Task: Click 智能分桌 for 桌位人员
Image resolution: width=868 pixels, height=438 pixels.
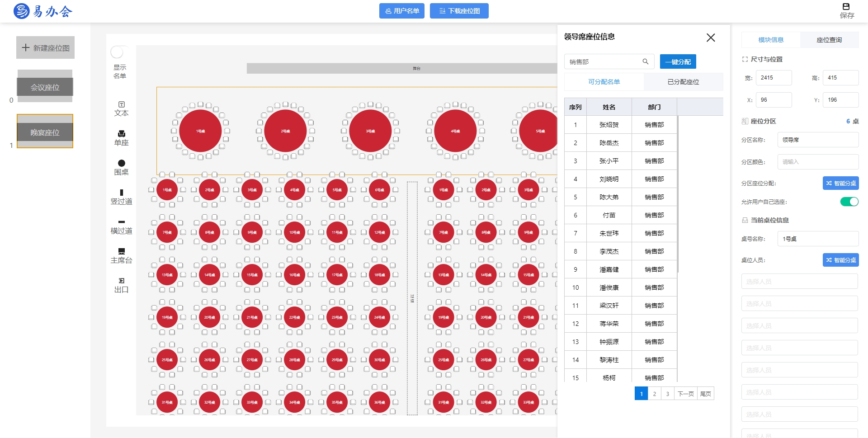Action: pos(840,260)
